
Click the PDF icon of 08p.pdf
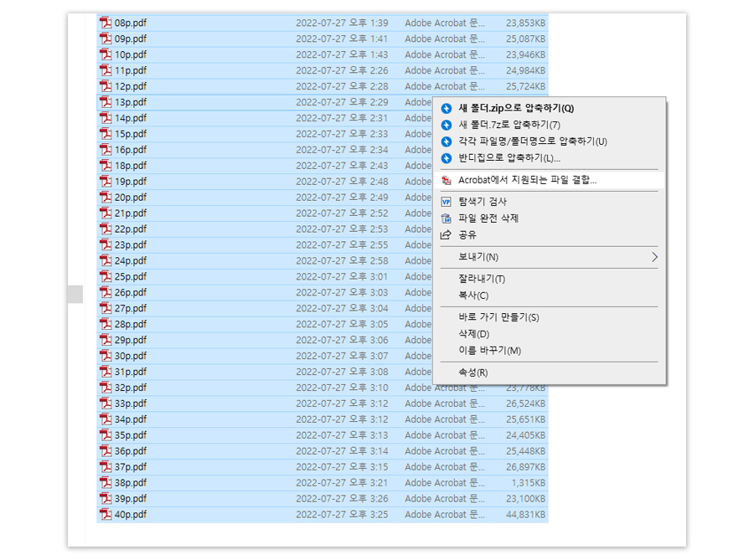coord(106,23)
